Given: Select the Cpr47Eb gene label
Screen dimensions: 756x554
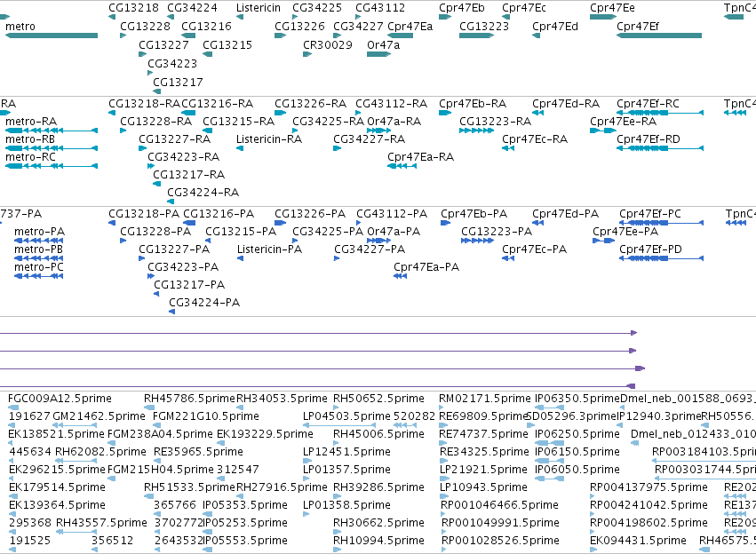Looking at the screenshot, I should coord(462,8).
